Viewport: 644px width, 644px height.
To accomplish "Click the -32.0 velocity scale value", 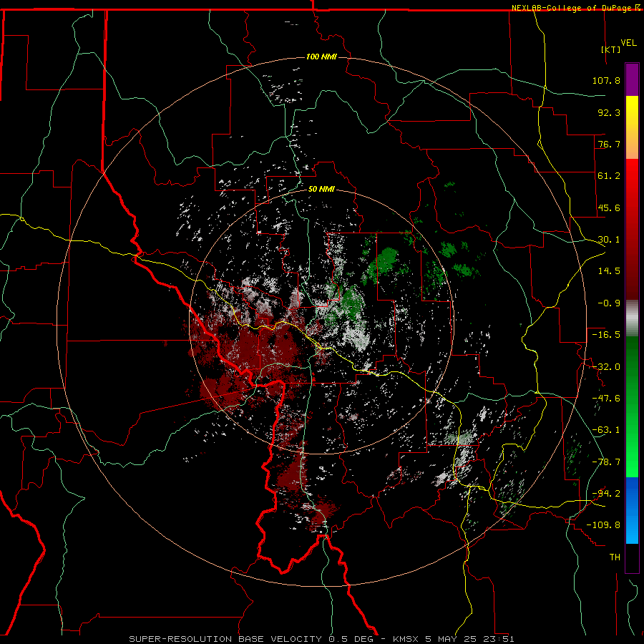I will click(606, 367).
